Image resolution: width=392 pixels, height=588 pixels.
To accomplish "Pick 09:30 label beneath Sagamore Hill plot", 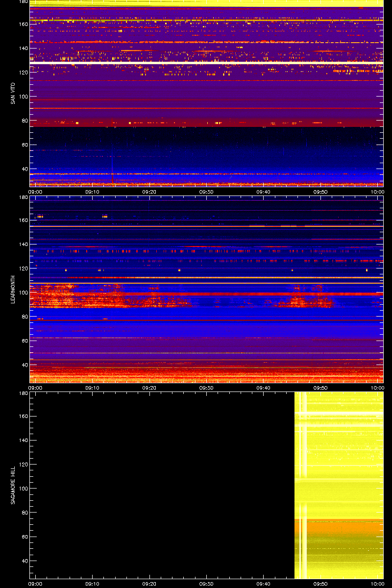I will point(206,584).
